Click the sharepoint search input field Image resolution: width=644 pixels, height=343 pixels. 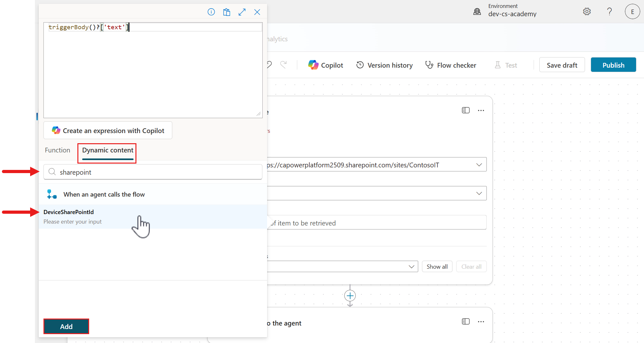pos(153,172)
